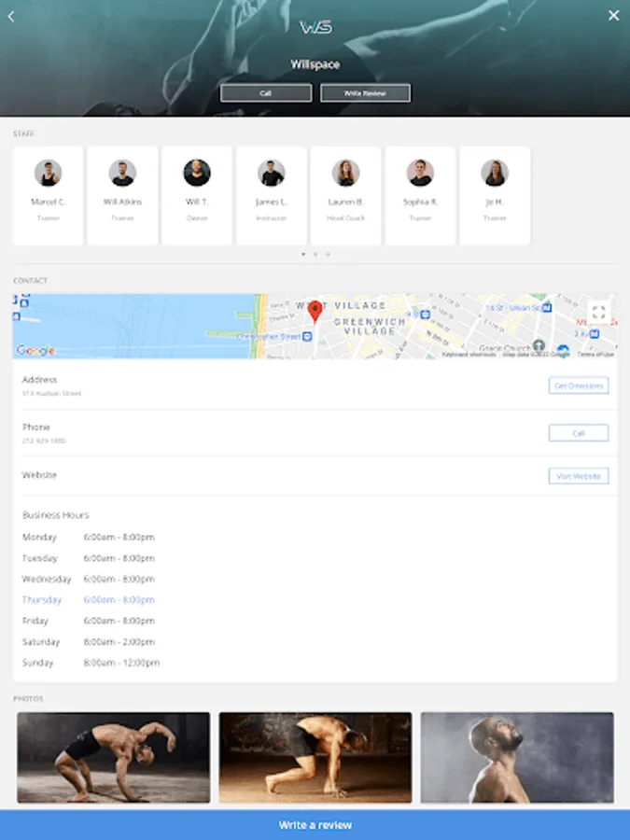
Task: Open James L. instructor staff card
Action: coord(272,196)
